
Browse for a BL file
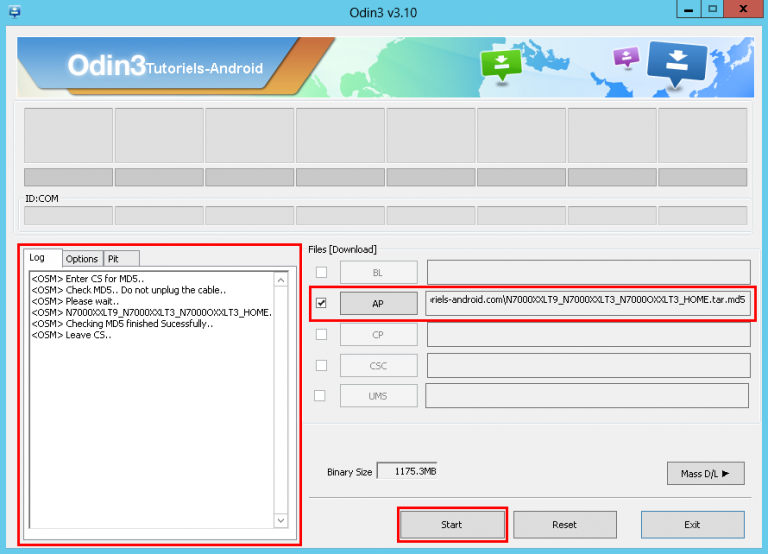[x=379, y=272]
